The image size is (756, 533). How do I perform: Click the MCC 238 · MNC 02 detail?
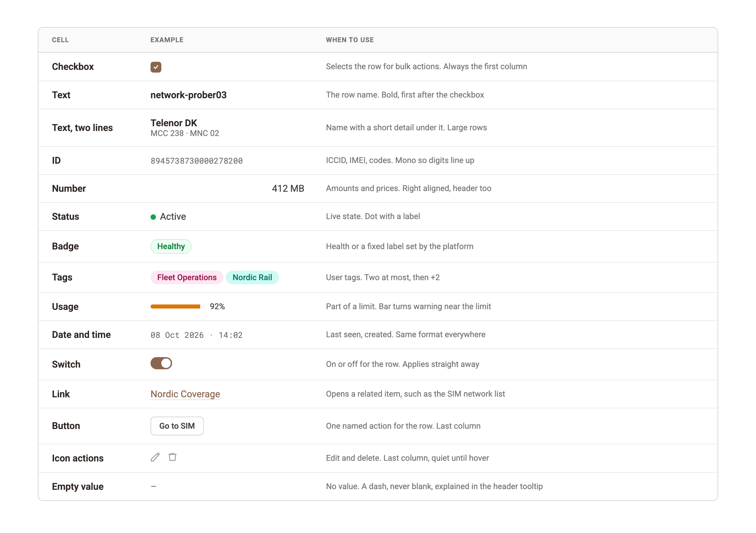coord(185,133)
